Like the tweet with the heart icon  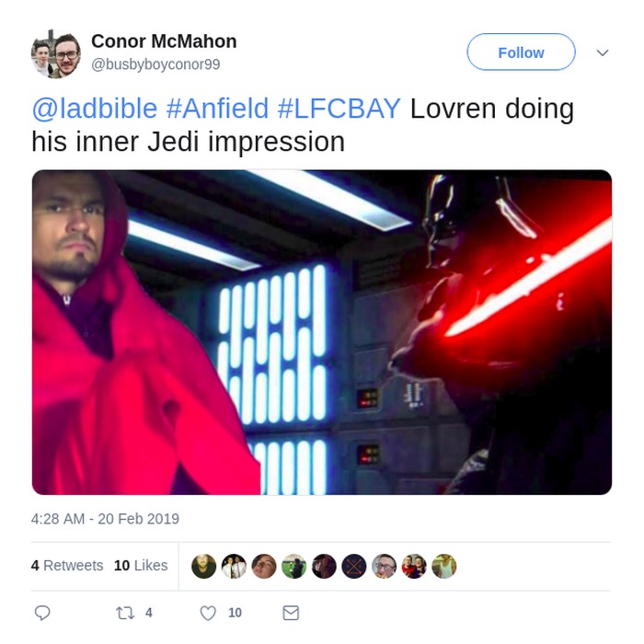point(208,614)
